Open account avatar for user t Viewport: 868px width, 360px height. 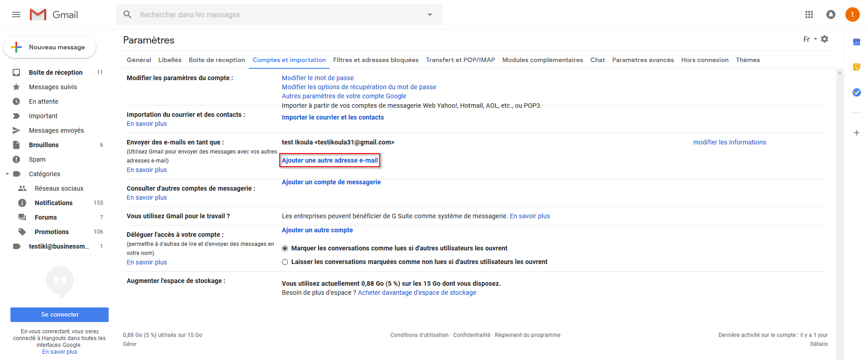click(x=853, y=14)
